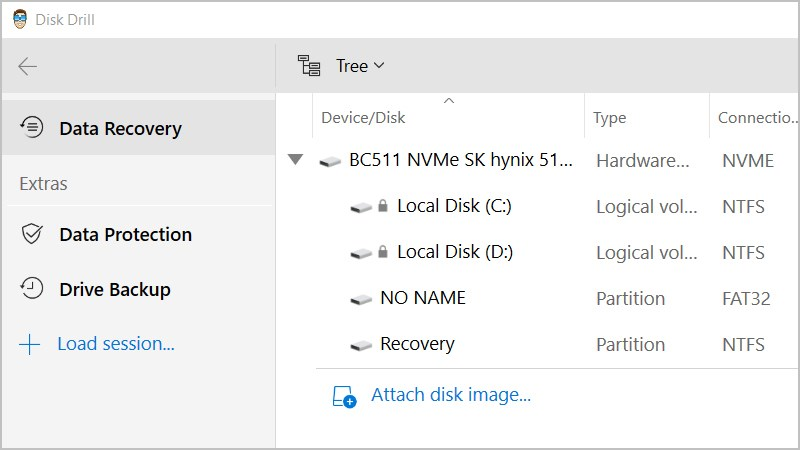Click the Attach disk image icon
This screenshot has height=450, width=800.
(344, 396)
